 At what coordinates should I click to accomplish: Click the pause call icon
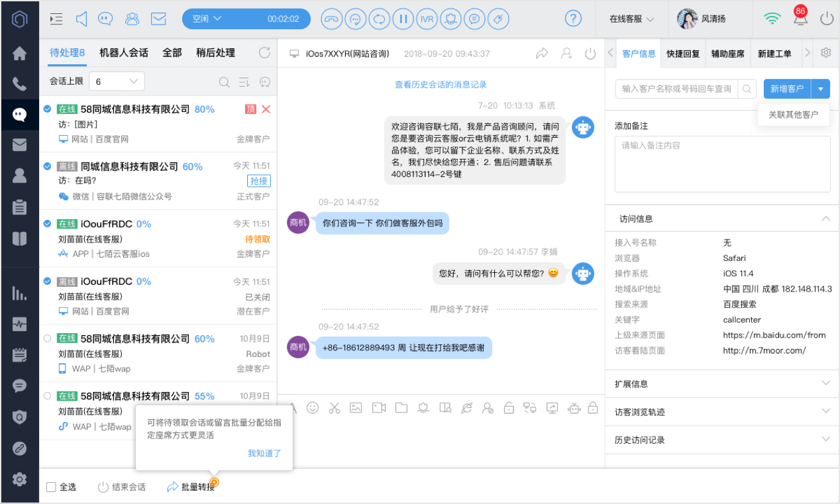pyautogui.click(x=403, y=19)
